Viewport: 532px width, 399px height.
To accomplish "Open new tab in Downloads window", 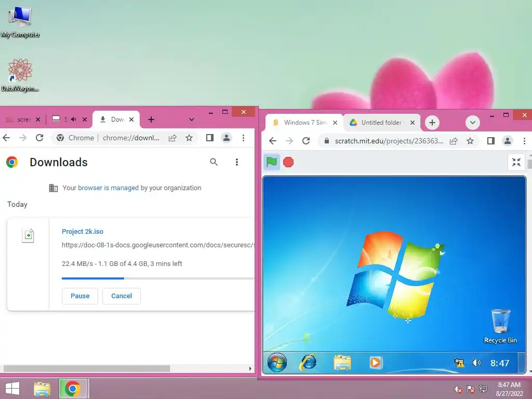I will click(151, 119).
